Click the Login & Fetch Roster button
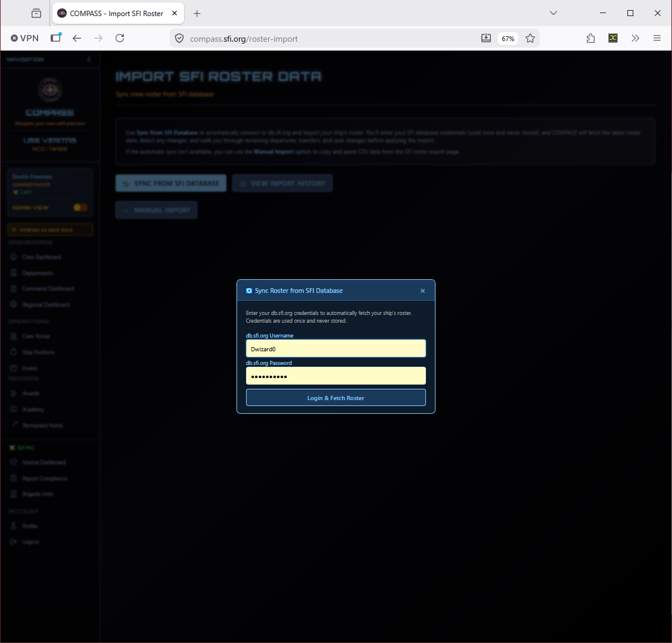 (335, 398)
